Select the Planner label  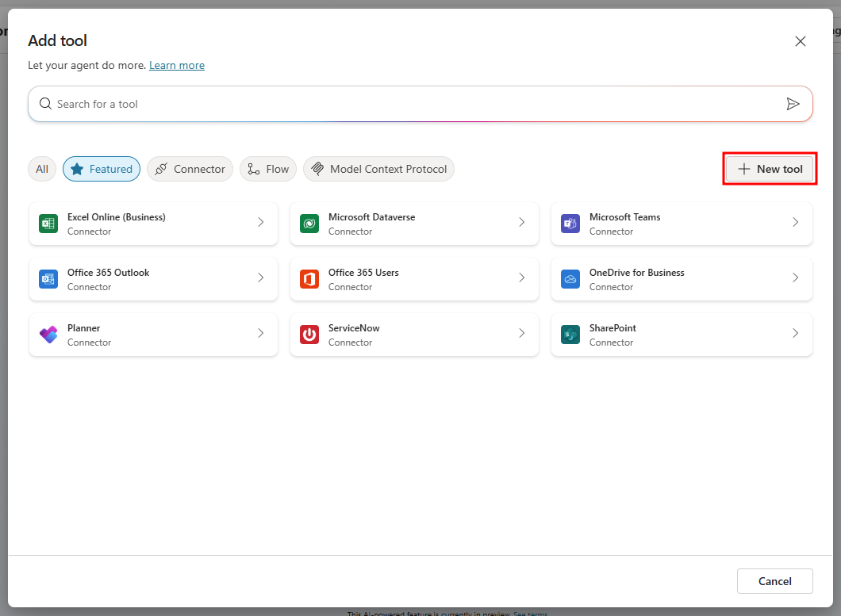click(x=83, y=328)
